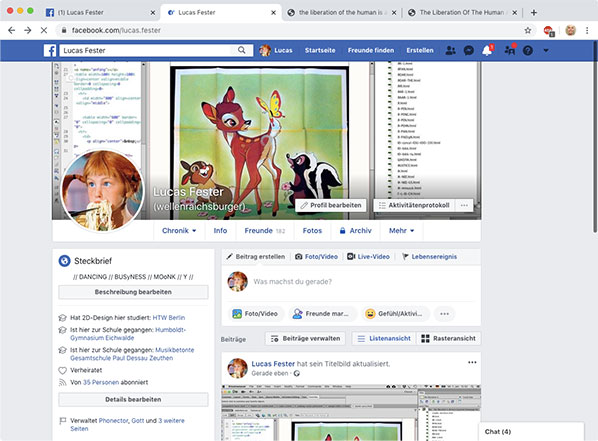Screen dimensions: 598x441
Task: Go back in browser history
Action: [x=11, y=30]
